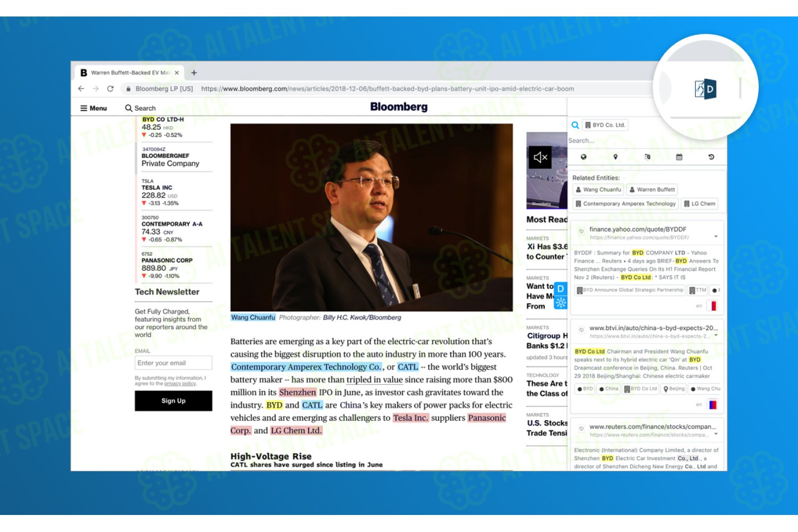This screenshot has height=532, width=798.
Task: Select Contemporary Amperex Technology related entity
Action: coord(626,204)
